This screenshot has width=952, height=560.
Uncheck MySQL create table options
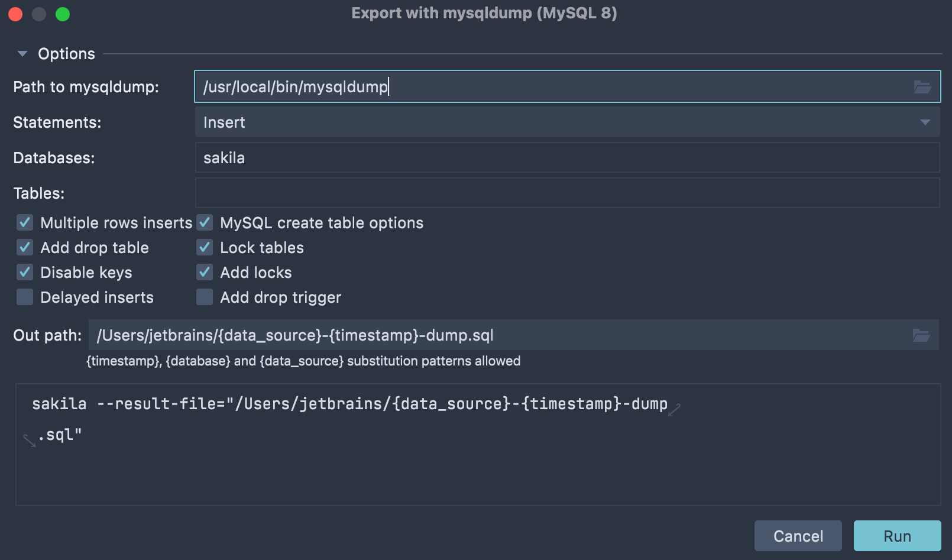tap(205, 223)
